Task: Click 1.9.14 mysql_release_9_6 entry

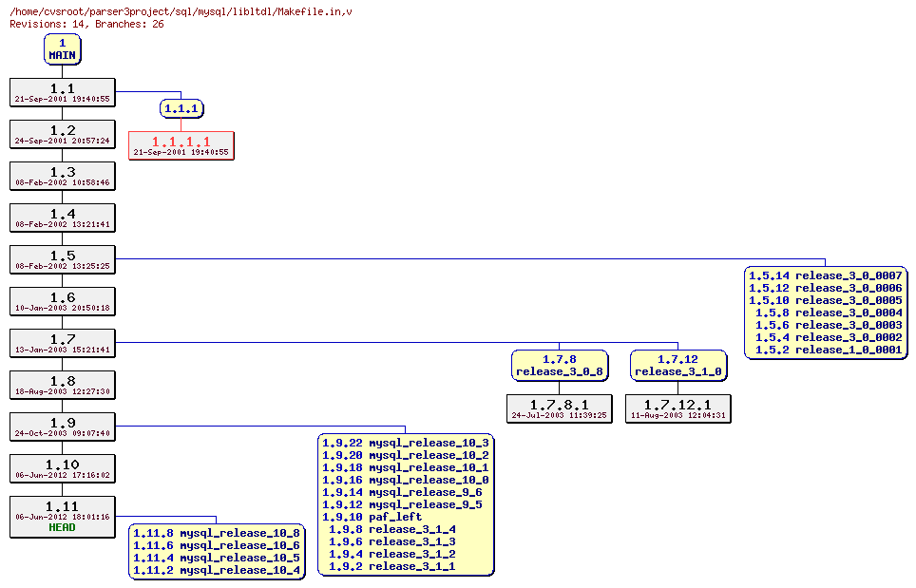Action: coord(403,492)
